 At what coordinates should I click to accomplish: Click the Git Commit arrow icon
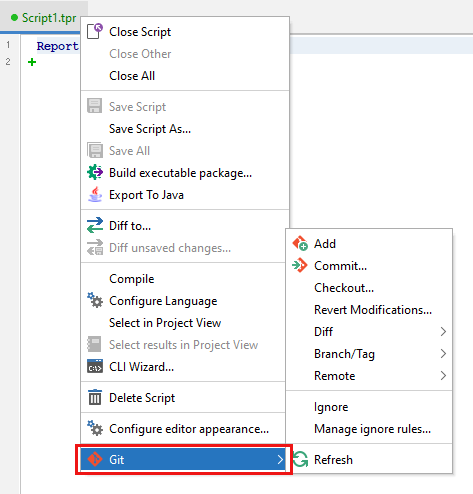click(x=299, y=265)
